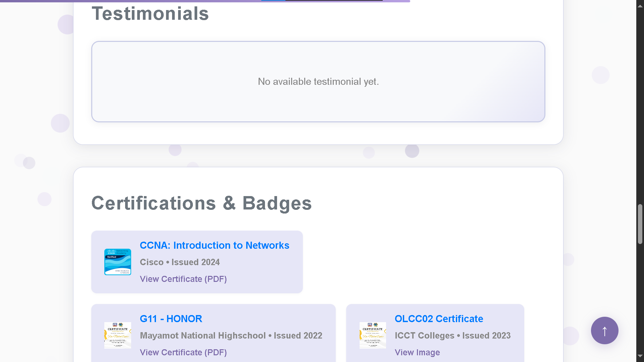Screen dimensions: 644x362
Task: Click the text reading No available testimonial yet
Action: [x=318, y=81]
